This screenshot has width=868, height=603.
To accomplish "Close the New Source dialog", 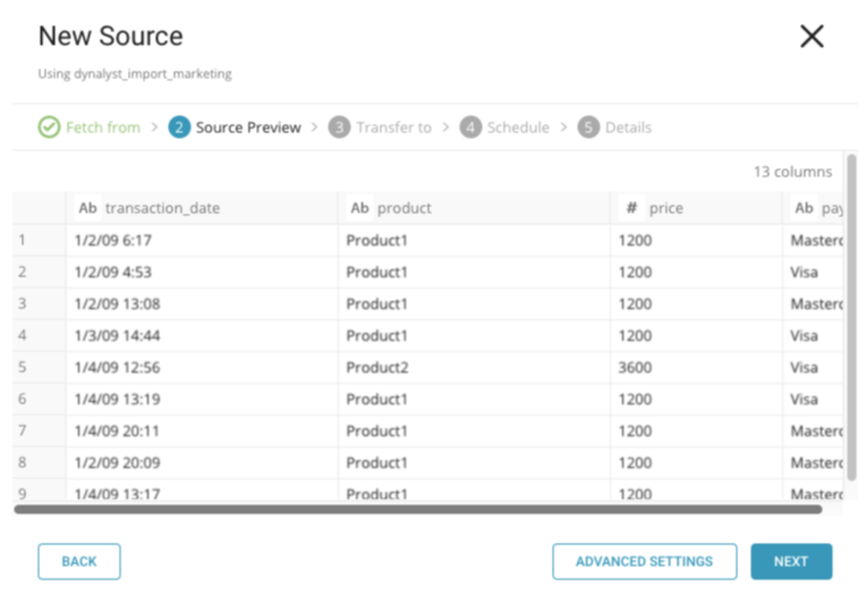I will click(x=811, y=36).
